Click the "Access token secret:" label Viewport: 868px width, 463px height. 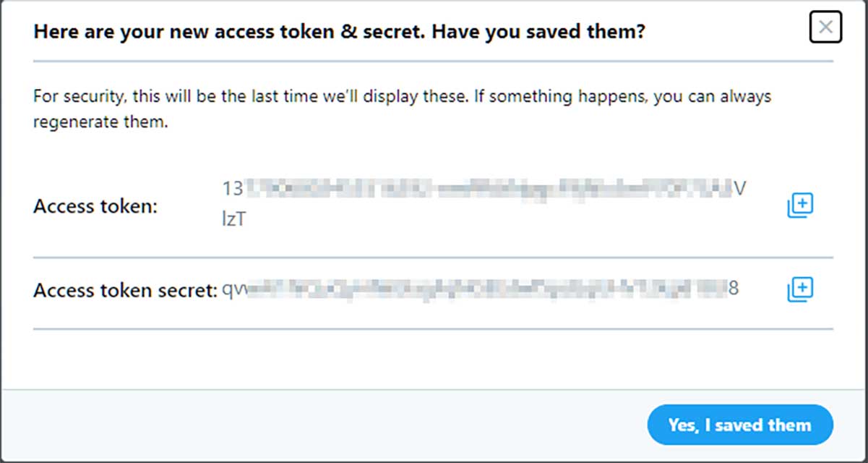pos(125,291)
